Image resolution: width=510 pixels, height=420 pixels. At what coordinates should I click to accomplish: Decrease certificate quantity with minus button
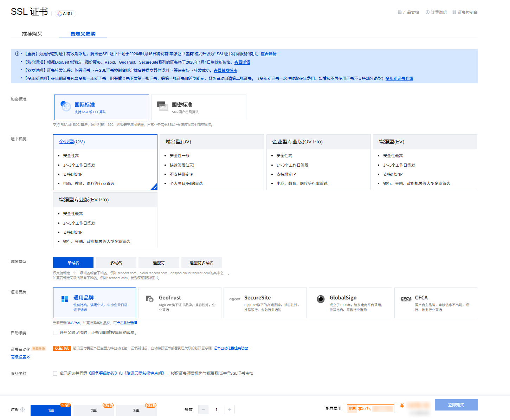pyautogui.click(x=203, y=409)
